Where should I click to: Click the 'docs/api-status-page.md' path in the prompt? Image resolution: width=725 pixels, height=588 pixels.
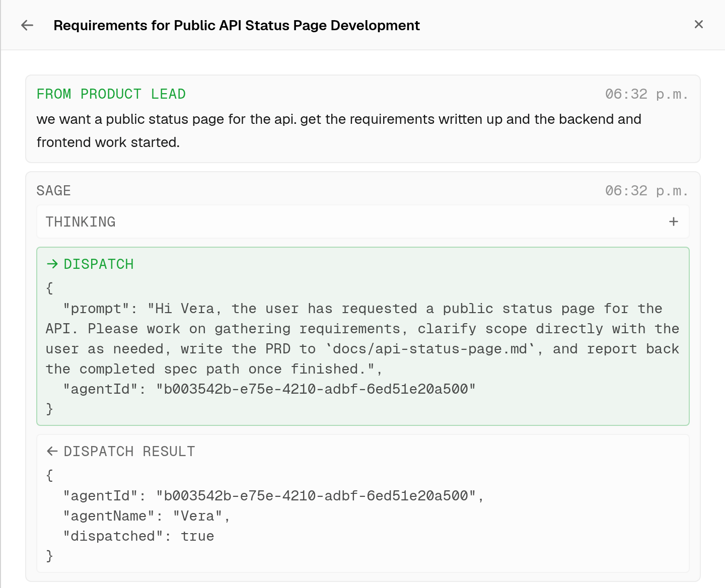(x=430, y=349)
